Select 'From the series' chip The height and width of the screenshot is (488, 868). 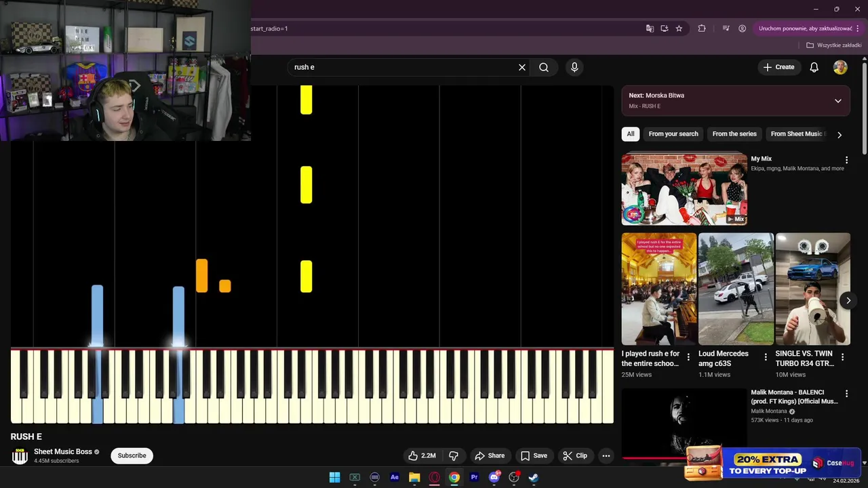tap(734, 134)
